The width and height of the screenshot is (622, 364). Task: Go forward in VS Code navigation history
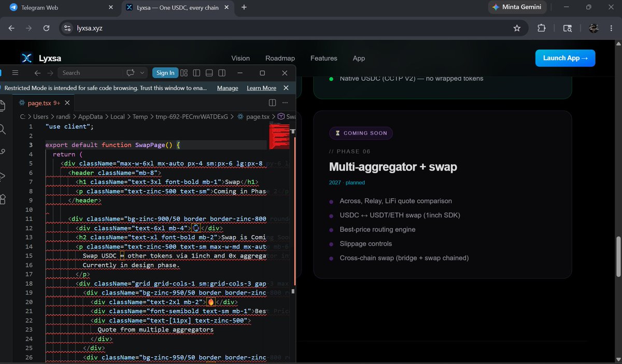point(50,73)
